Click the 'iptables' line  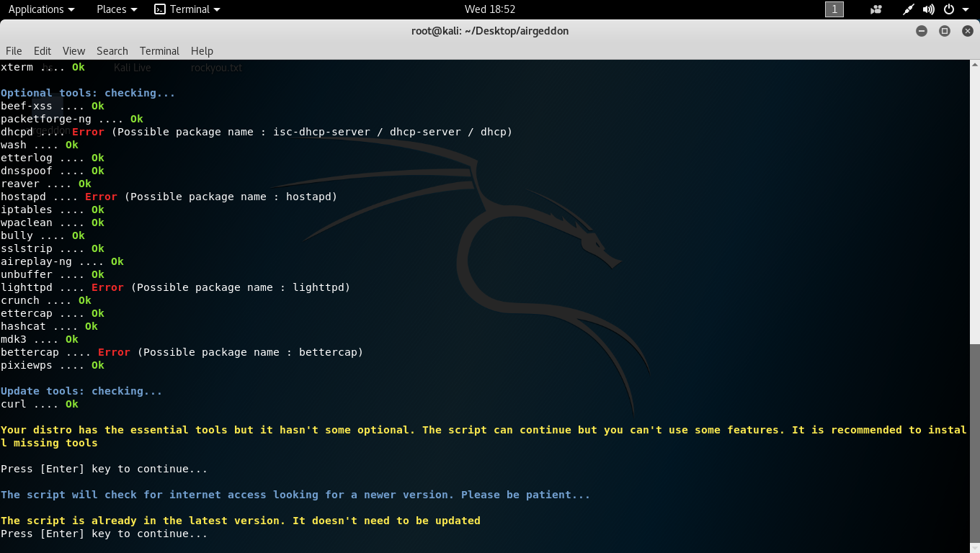(53, 210)
